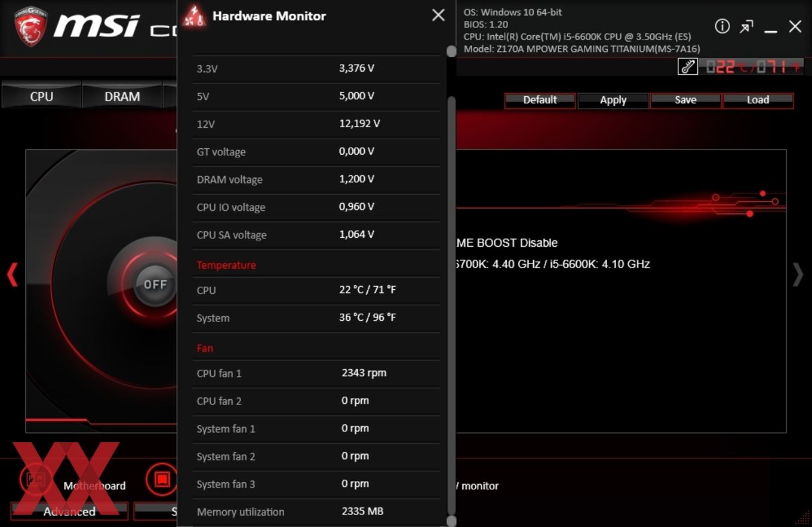Go to previous page with left arrow

(12, 275)
